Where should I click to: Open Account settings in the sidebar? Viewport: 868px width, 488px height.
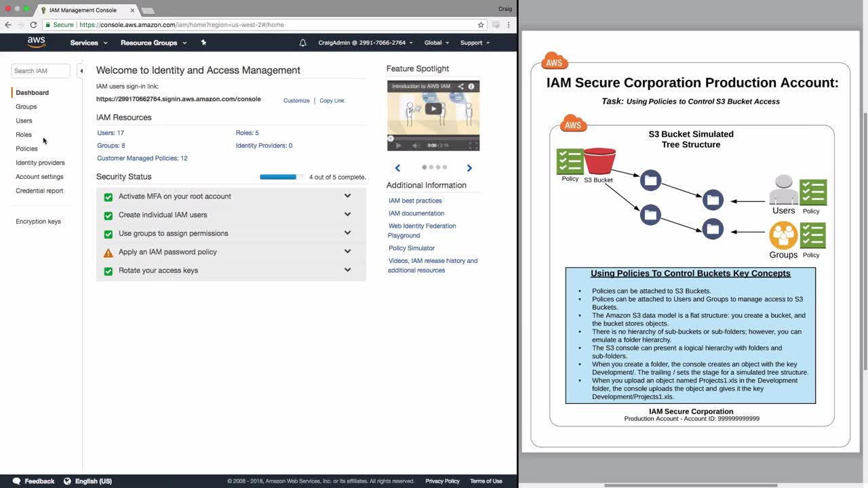tap(39, 177)
